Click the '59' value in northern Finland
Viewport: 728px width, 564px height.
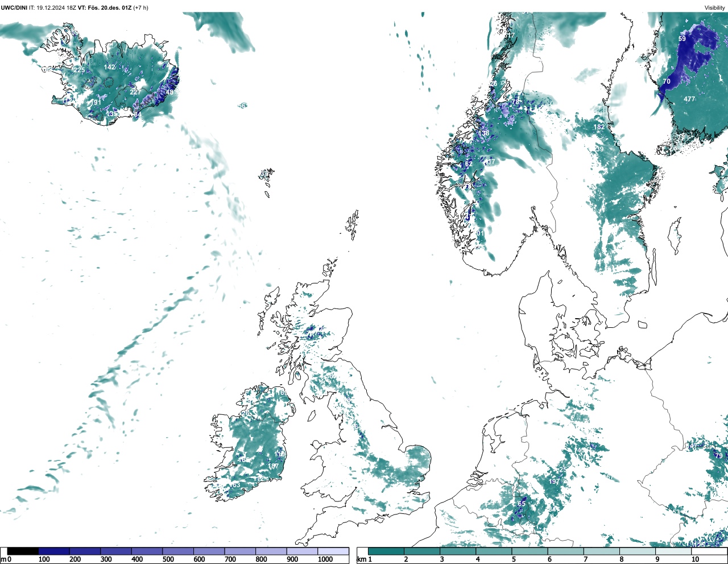(682, 39)
